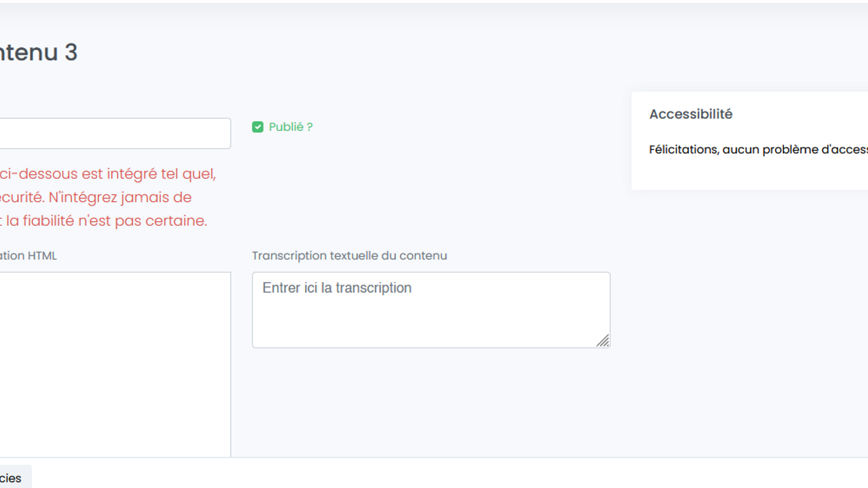Focus the transcription text area
This screenshot has width=868, height=488.
click(x=431, y=319)
